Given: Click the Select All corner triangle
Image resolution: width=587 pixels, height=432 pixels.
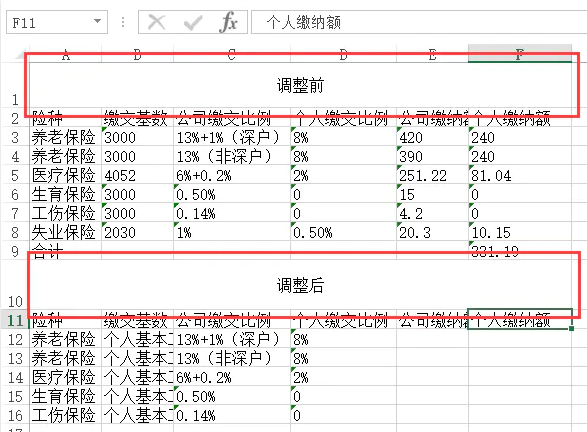Looking at the screenshot, I should pyautogui.click(x=21, y=55).
